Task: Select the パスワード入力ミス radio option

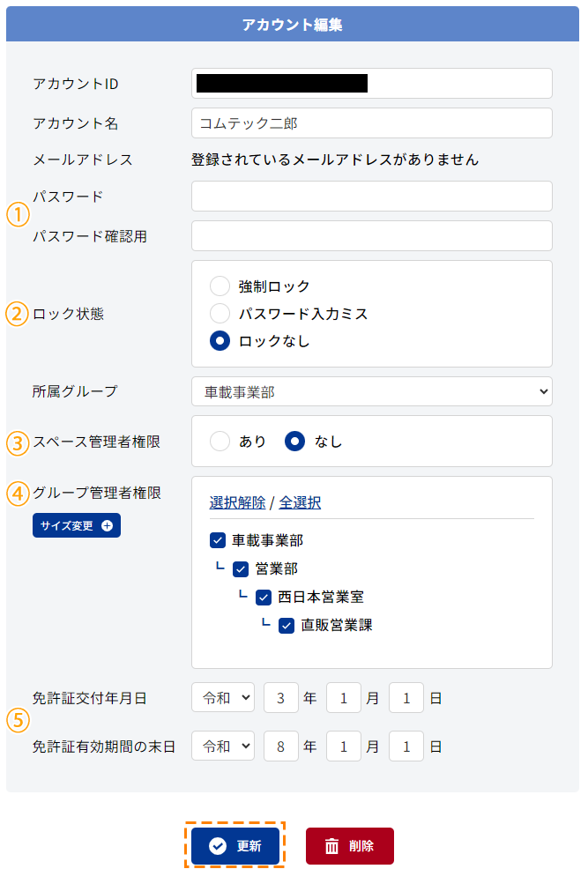Action: coord(220,314)
